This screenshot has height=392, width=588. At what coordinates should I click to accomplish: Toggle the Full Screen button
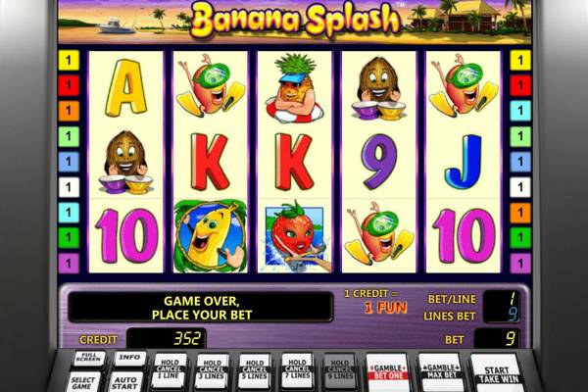88,359
